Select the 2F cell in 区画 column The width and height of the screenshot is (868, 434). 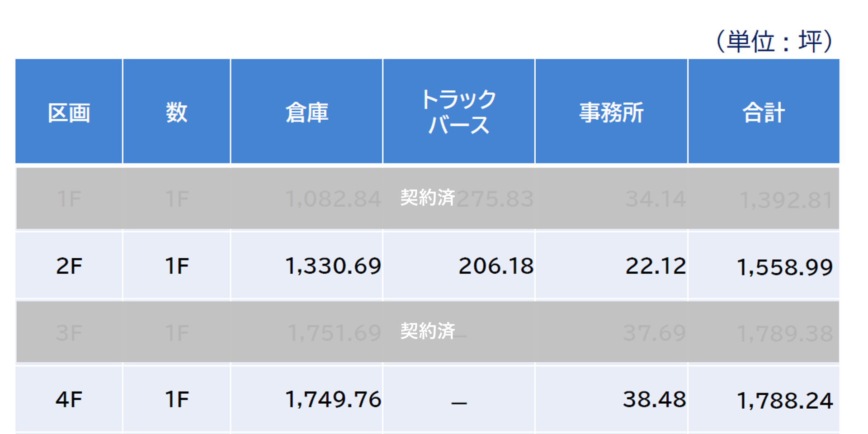(x=69, y=266)
